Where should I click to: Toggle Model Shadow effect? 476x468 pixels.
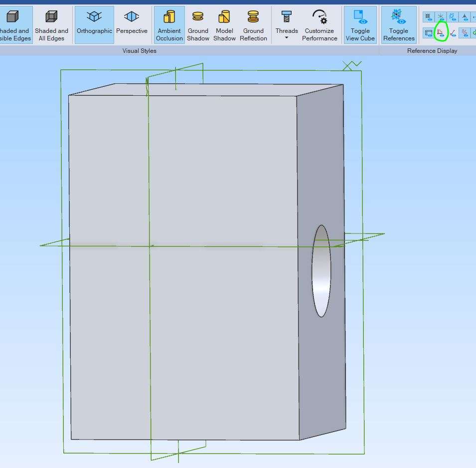point(224,25)
